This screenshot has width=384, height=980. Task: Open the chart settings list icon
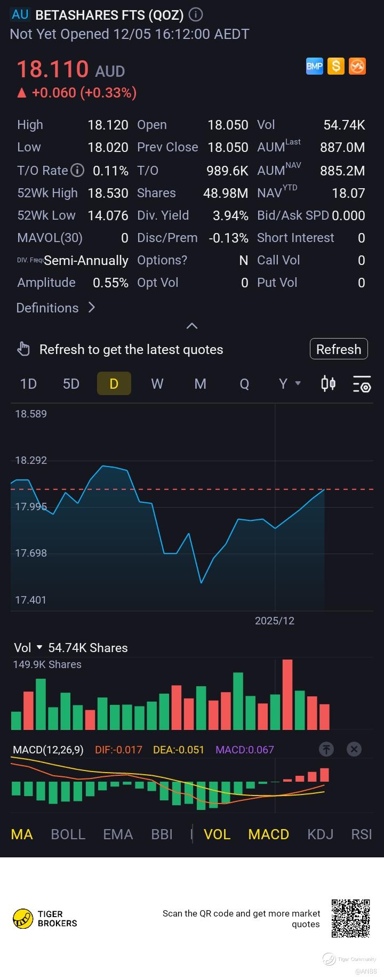pyautogui.click(x=362, y=384)
